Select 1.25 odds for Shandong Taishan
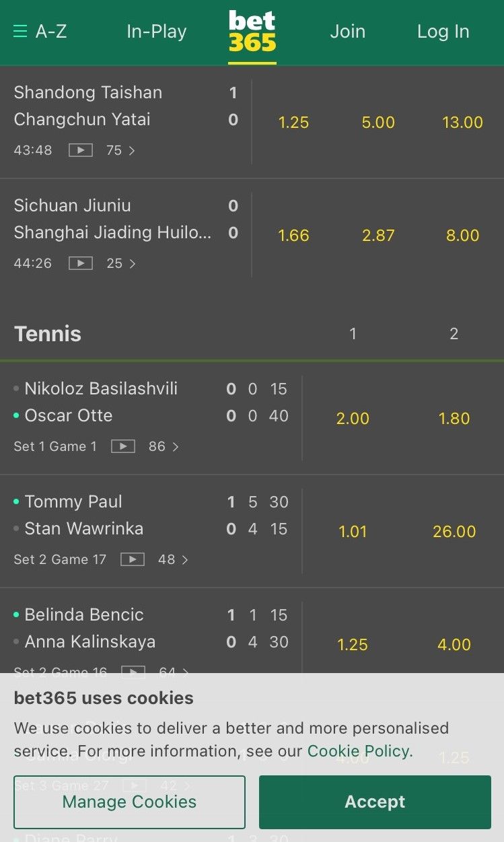 coord(293,122)
